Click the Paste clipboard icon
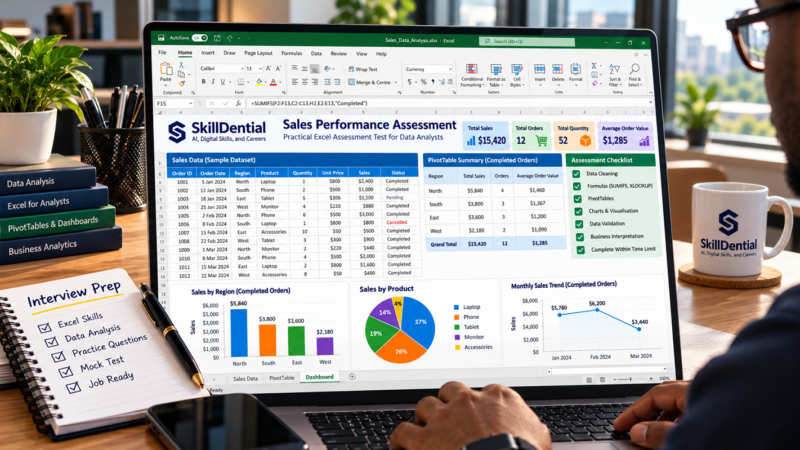Viewport: 800px width, 450px height. pyautogui.click(x=166, y=69)
